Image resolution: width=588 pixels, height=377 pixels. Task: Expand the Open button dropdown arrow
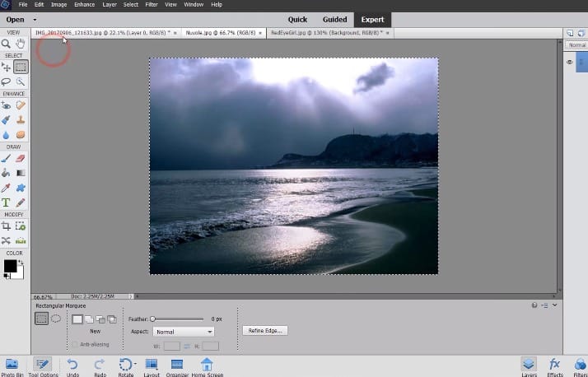[x=35, y=20]
